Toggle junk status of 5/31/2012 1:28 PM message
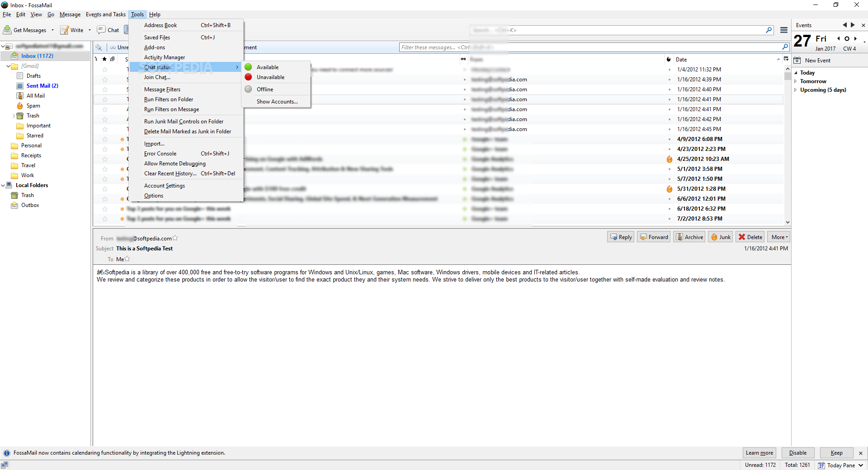This screenshot has width=868, height=470. [x=670, y=189]
